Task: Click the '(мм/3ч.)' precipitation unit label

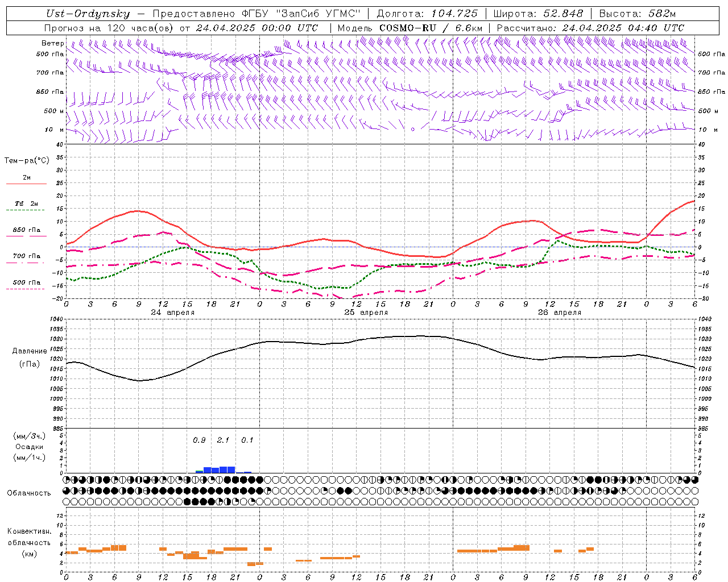Action: pyautogui.click(x=29, y=436)
